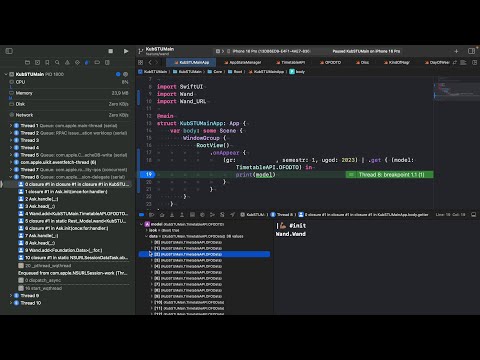Click the body item in the breadcrumb
The image size is (480, 360).
(297, 72)
